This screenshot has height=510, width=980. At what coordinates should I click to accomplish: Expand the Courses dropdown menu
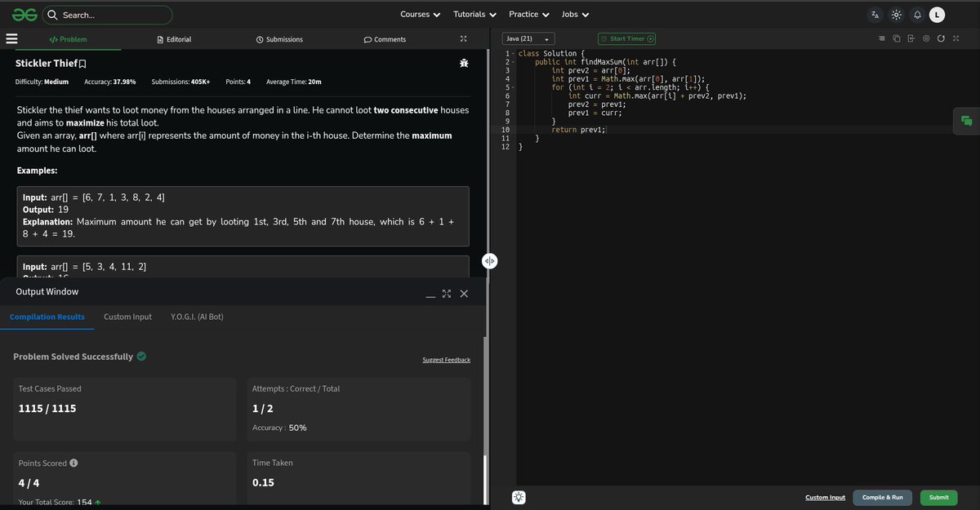click(x=420, y=15)
